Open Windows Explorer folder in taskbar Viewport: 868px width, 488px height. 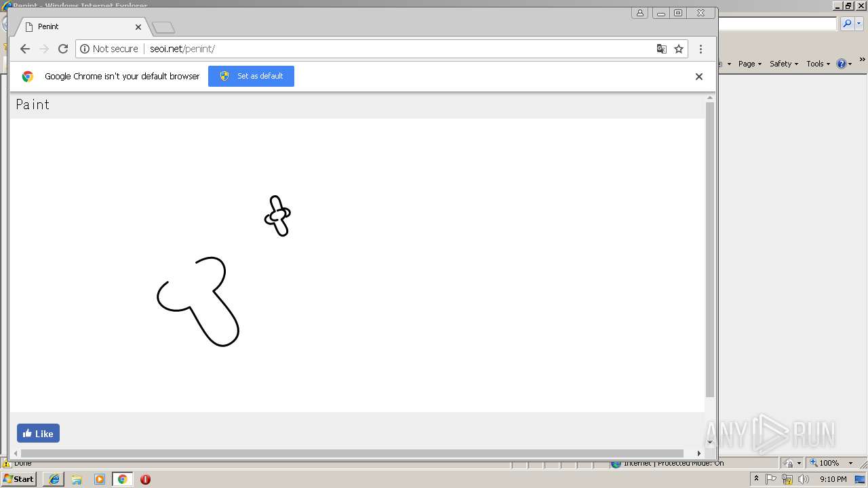[x=77, y=479]
